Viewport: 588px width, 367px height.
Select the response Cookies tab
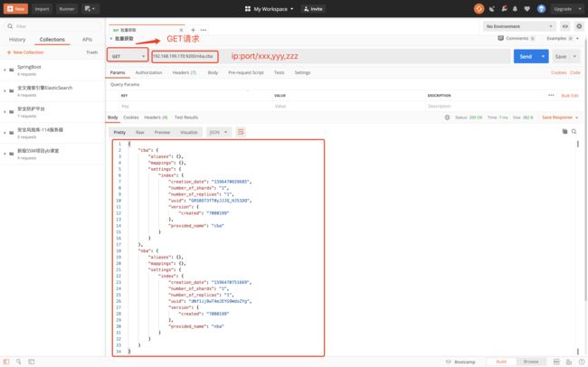(131, 118)
